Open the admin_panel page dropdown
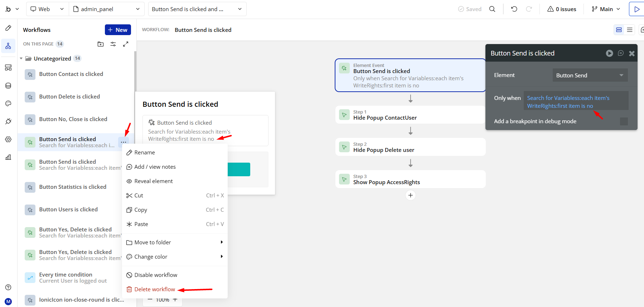The width and height of the screenshot is (644, 307). coord(106,9)
